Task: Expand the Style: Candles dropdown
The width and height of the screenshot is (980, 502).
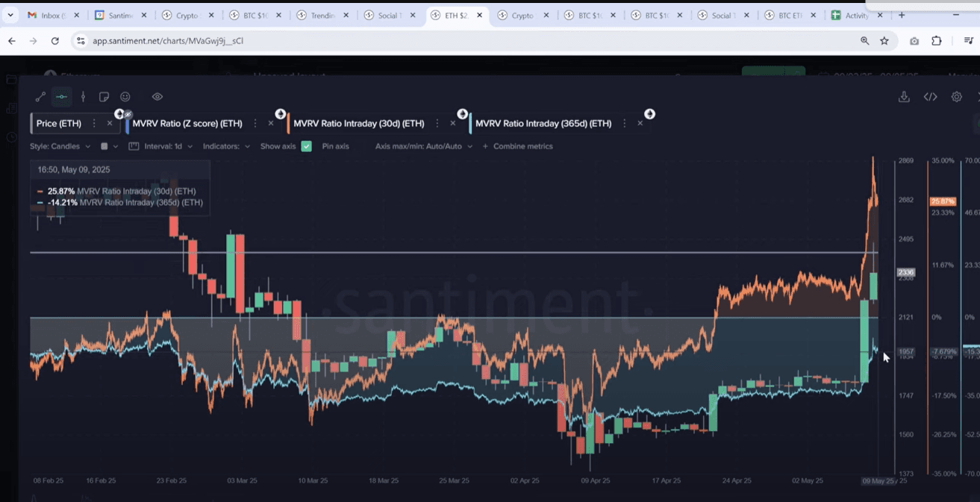Action: click(60, 146)
